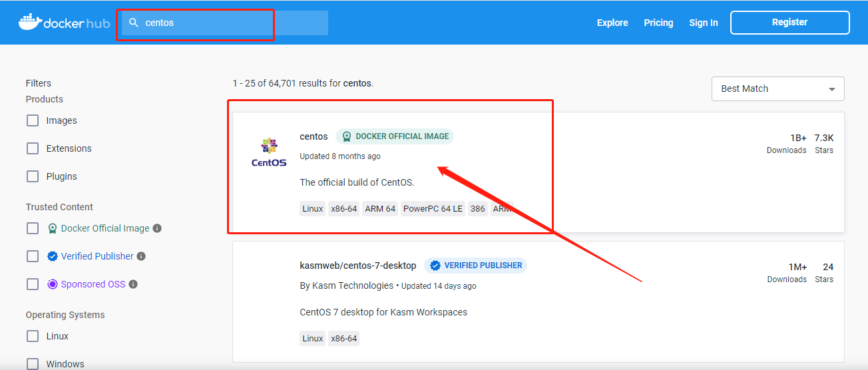868x370 pixels.
Task: Click the Linux tag on the centos result
Action: (x=312, y=209)
